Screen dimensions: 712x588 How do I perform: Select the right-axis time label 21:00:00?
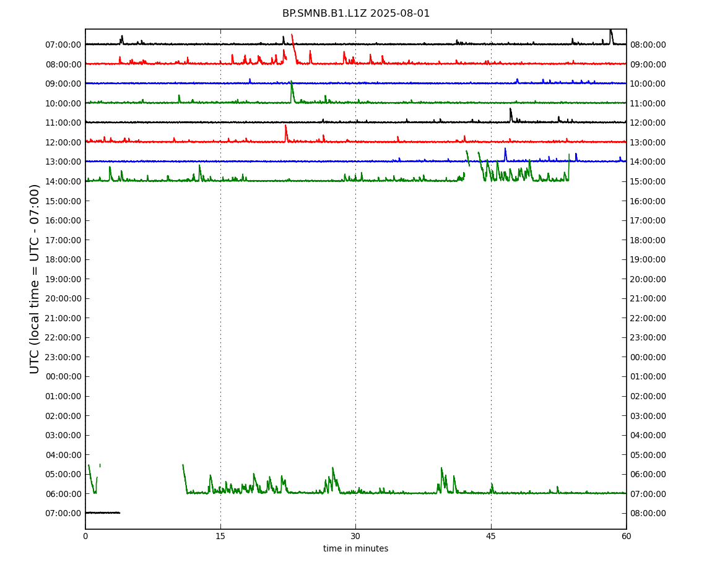pos(648,299)
